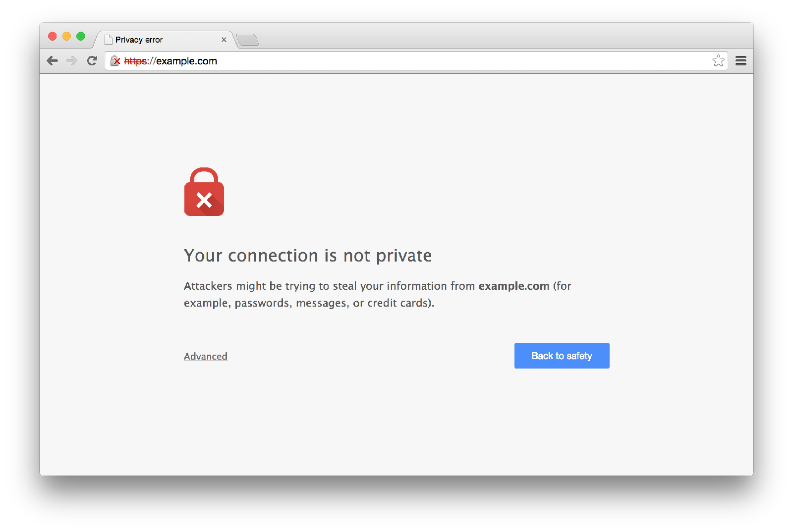Click the broken padlock icon in address bar
Image resolution: width=793 pixels, height=532 pixels.
click(x=115, y=61)
